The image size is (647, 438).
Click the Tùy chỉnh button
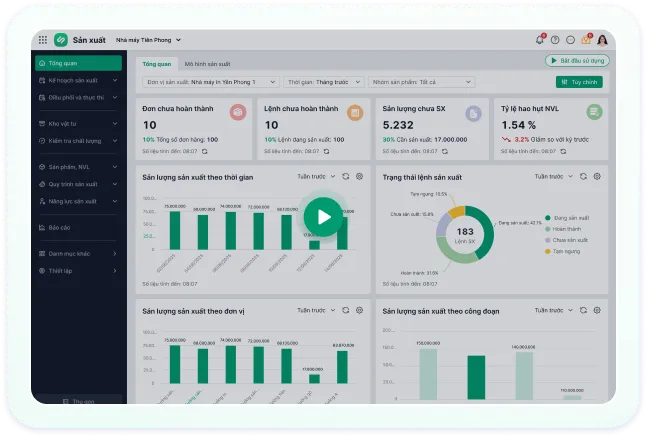[579, 81]
